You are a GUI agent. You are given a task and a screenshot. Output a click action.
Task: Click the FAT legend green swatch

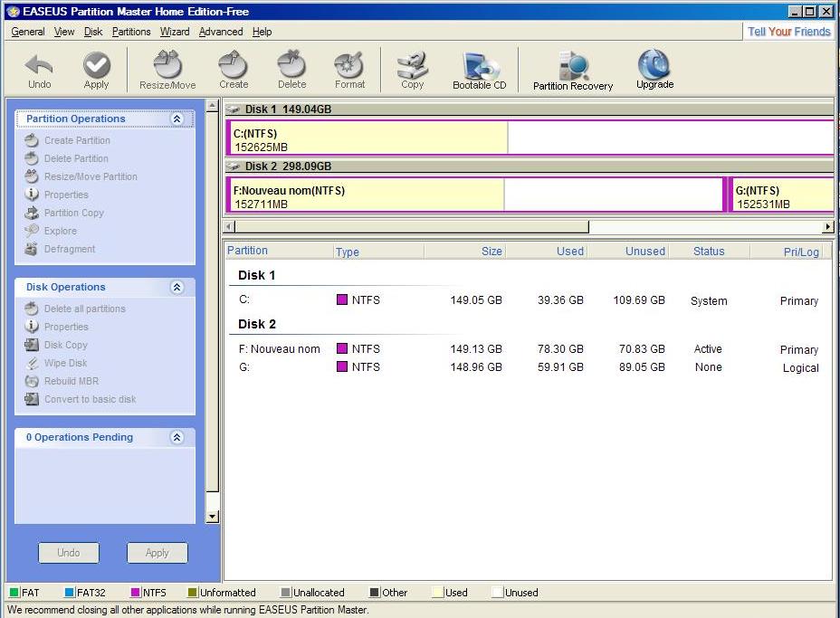(14, 593)
